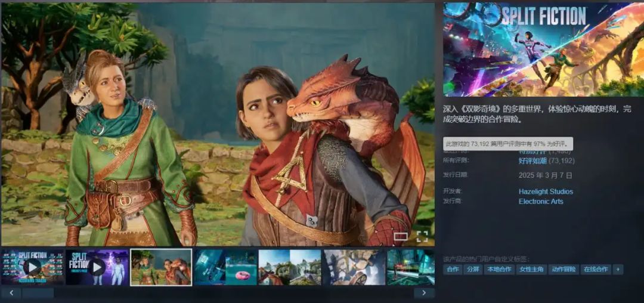The height and width of the screenshot is (303, 644).
Task: Click the thumbnail strip scrollbar handle
Action: click(x=38, y=293)
